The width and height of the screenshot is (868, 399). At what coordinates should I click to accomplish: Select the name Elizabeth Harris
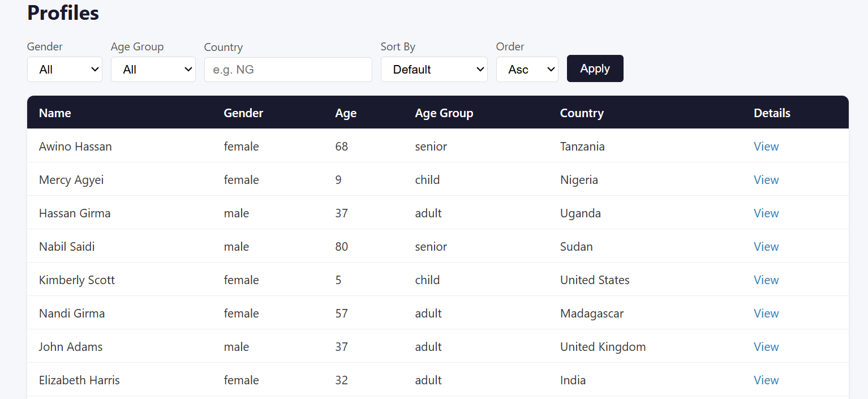[x=79, y=380]
